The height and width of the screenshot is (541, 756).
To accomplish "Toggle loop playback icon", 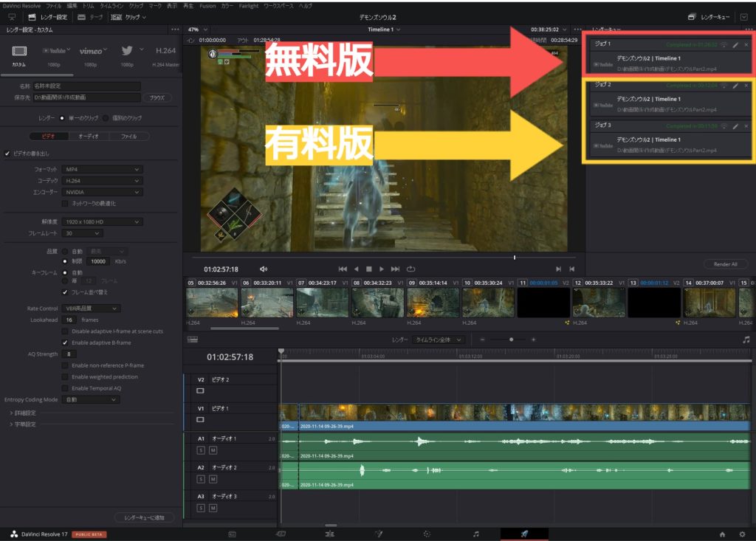I will click(410, 269).
